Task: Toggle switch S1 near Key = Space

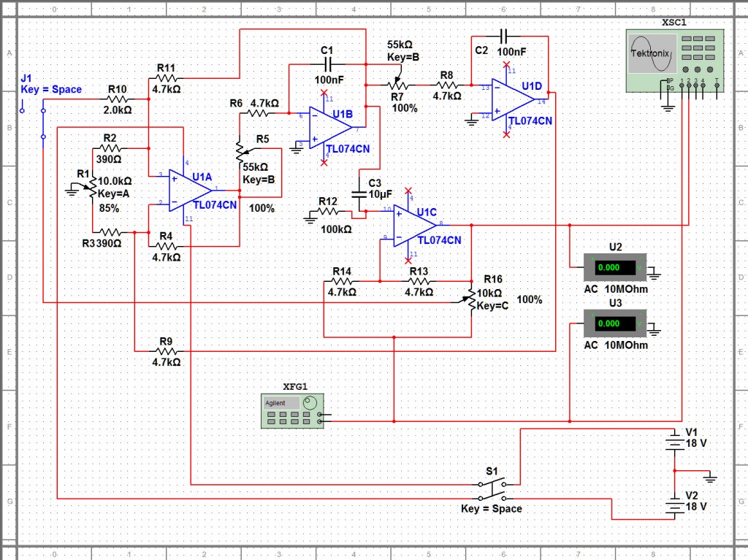Action: coord(492,489)
